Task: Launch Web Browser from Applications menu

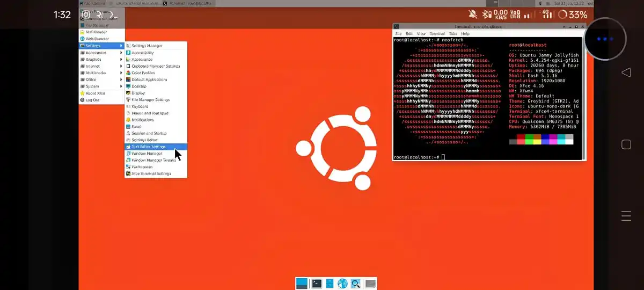Action: coord(101,39)
